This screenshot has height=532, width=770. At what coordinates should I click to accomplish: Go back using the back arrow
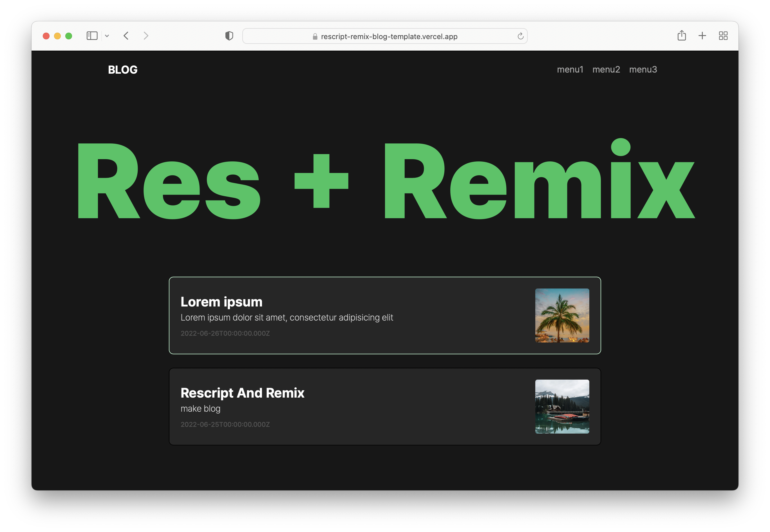[x=126, y=36]
